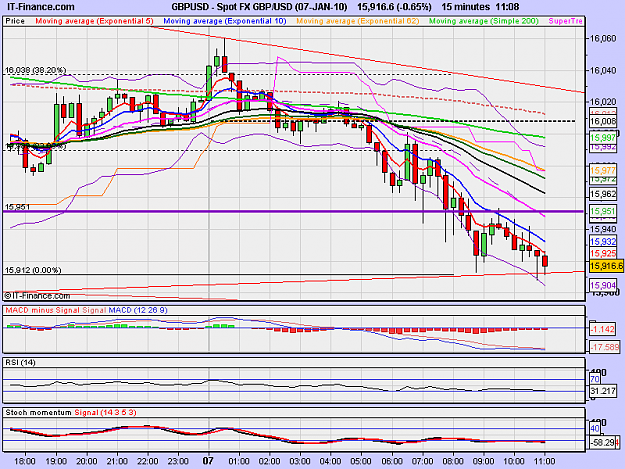Select the Exponential 5 moving average legend

pyautogui.click(x=94, y=21)
